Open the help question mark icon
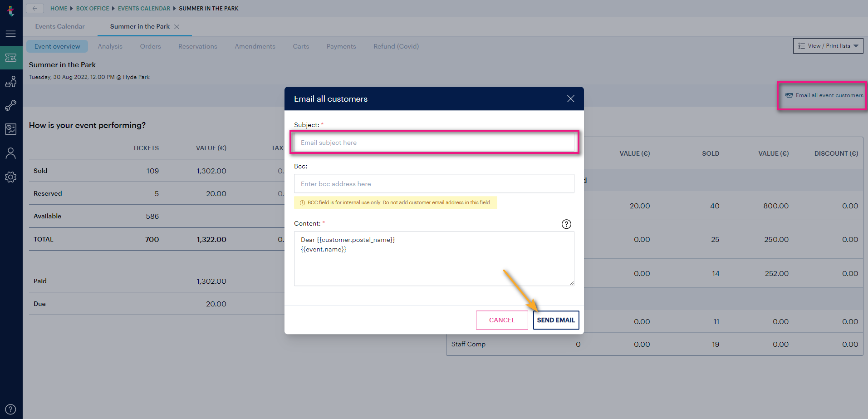The width and height of the screenshot is (868, 419). pyautogui.click(x=10, y=409)
